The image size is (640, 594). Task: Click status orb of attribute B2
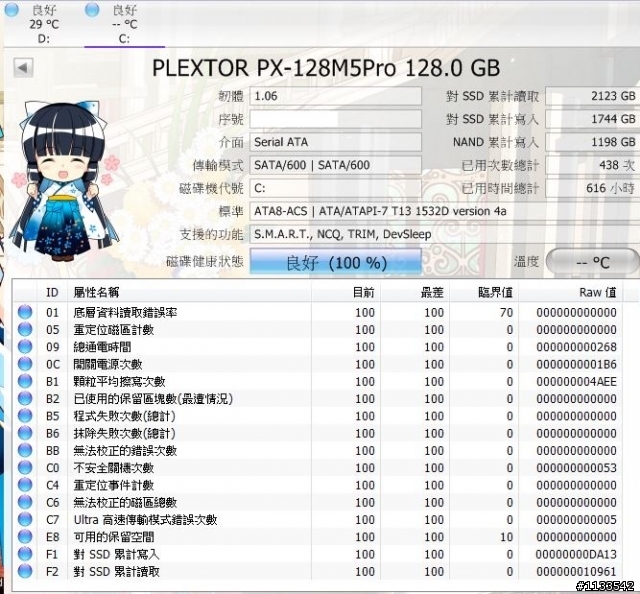click(25, 398)
